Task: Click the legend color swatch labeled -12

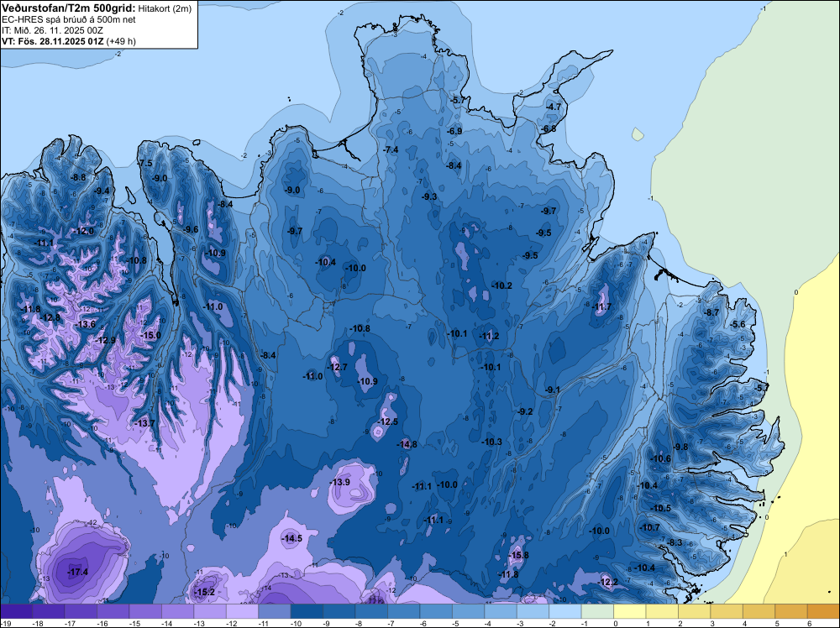Action: click(242, 611)
